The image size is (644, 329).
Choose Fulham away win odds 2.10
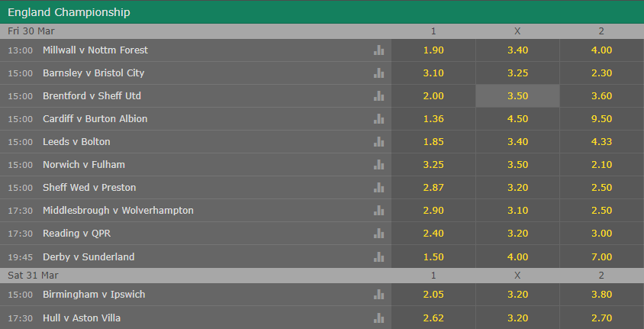coord(602,165)
